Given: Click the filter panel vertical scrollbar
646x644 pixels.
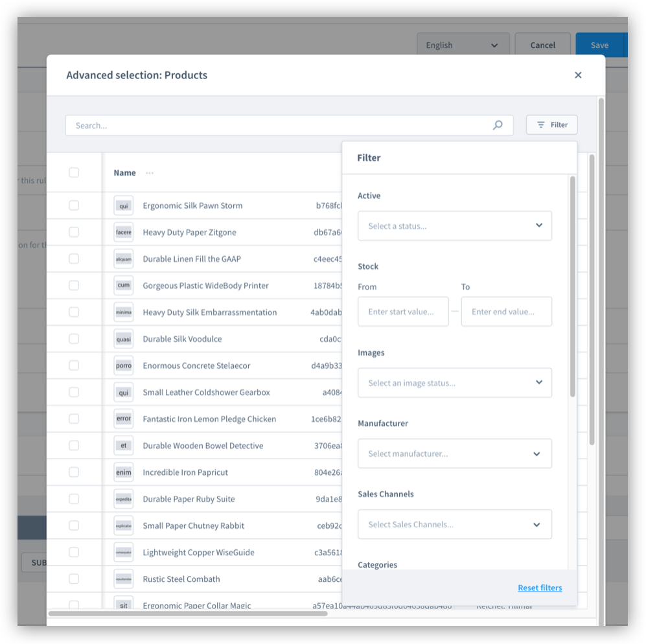Looking at the screenshot, I should point(572,286).
